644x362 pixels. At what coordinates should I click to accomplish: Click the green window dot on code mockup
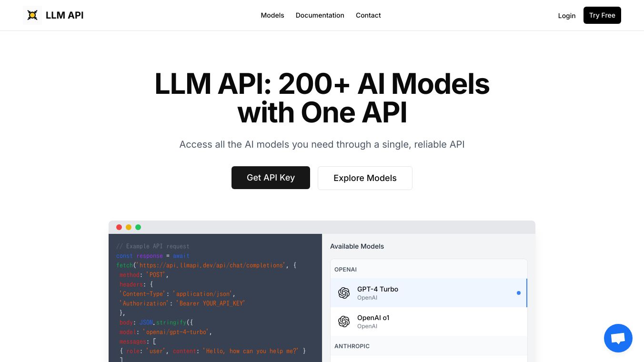[x=138, y=227]
